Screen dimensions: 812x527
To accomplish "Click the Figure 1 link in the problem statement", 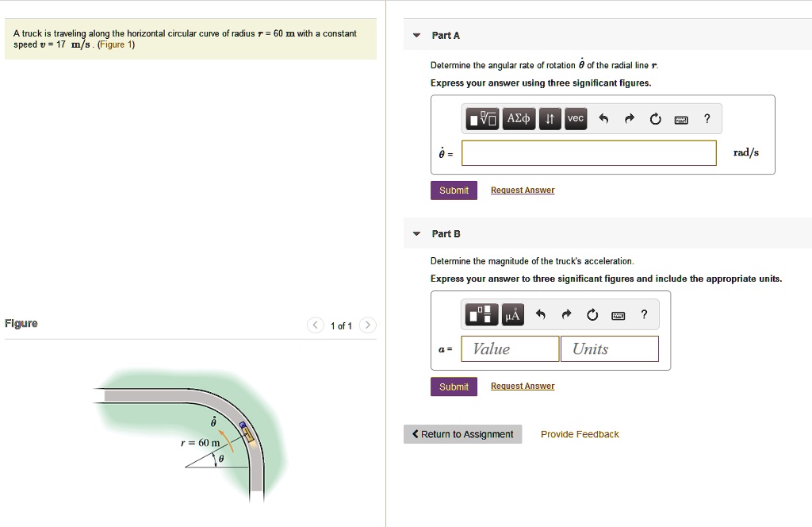I will click(115, 44).
